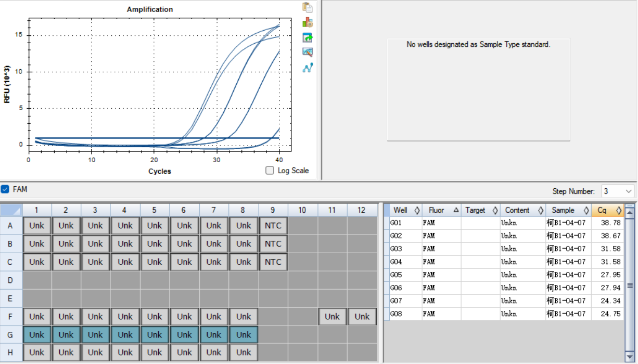This screenshot has height=364, width=638.
Task: Click well F12 Unk
Action: tap(362, 316)
